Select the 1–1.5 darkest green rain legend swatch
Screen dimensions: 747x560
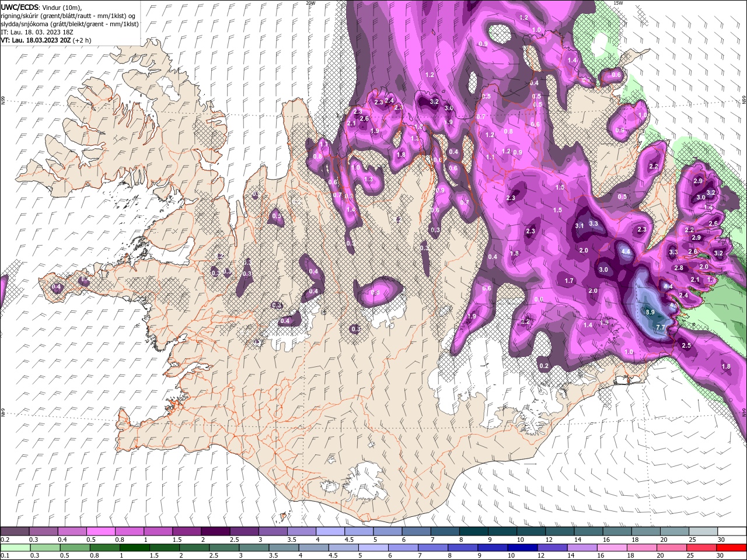click(x=135, y=548)
